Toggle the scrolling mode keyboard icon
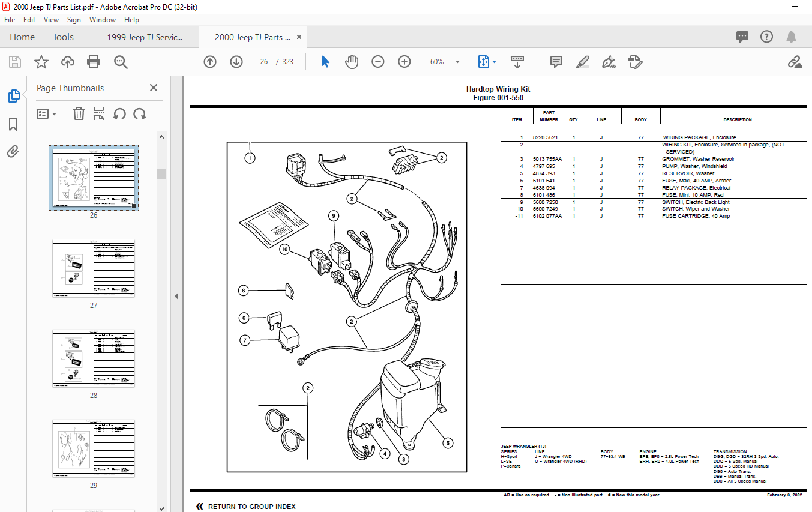The image size is (812, 512). [x=517, y=62]
